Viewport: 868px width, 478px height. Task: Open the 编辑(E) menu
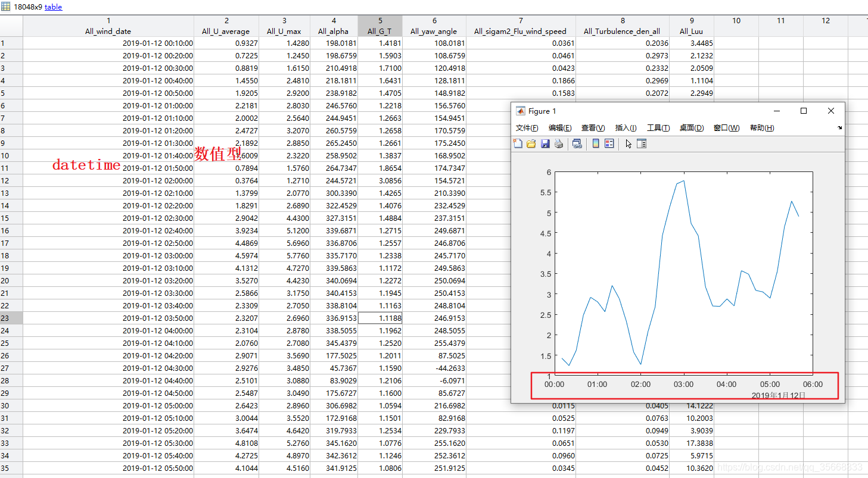coord(560,128)
